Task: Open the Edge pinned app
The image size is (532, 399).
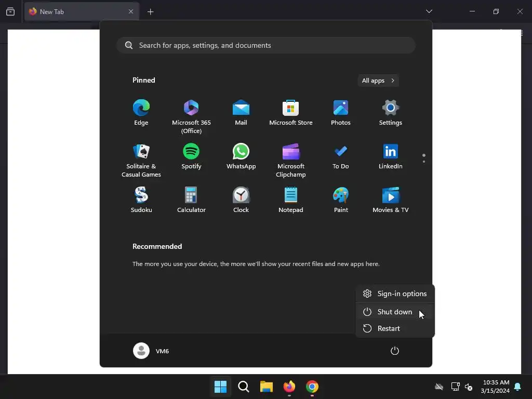Action: tap(141, 113)
